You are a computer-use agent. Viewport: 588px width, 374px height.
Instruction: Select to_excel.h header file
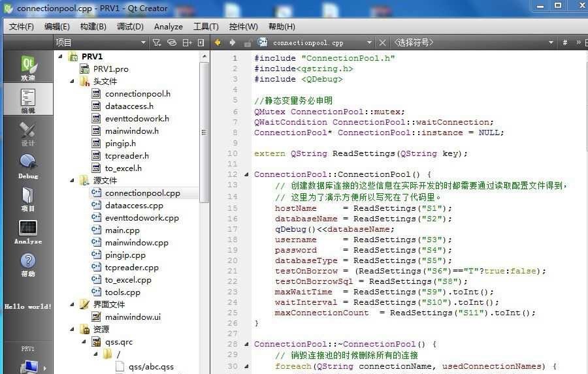(123, 168)
